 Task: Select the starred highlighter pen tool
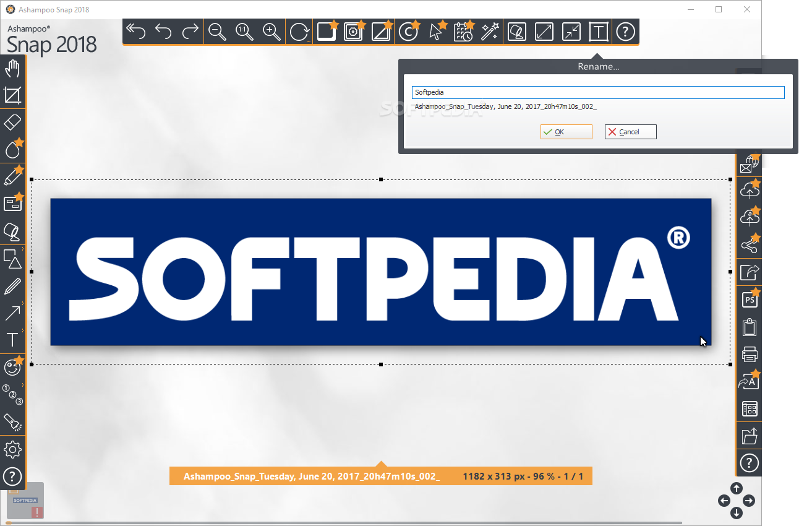tap(12, 176)
